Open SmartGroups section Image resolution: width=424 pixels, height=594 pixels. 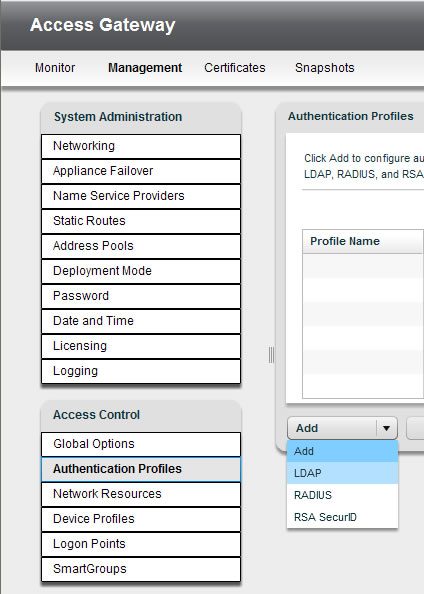pyautogui.click(x=141, y=569)
